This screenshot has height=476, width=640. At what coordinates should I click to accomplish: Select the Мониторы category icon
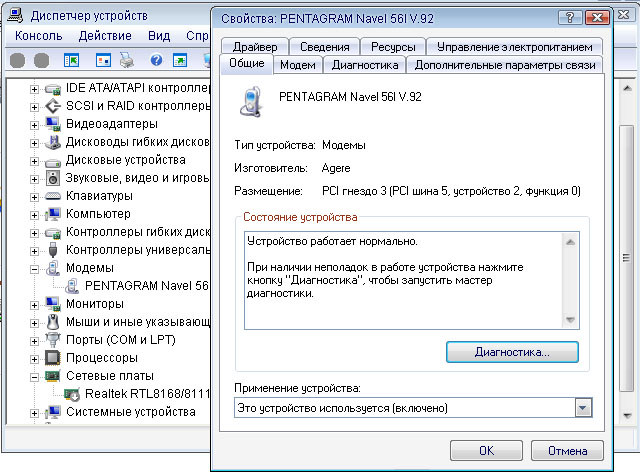53,304
